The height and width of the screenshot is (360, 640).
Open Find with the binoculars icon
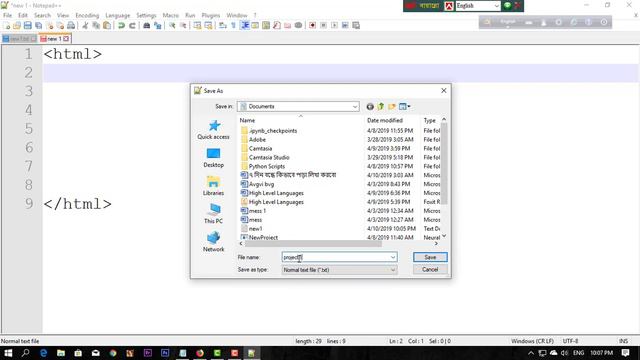pos(146,25)
